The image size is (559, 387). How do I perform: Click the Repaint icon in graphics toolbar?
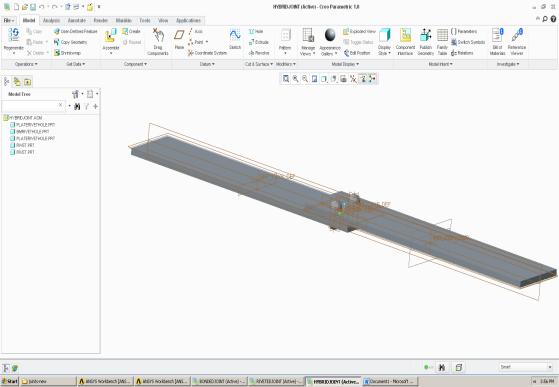click(314, 79)
